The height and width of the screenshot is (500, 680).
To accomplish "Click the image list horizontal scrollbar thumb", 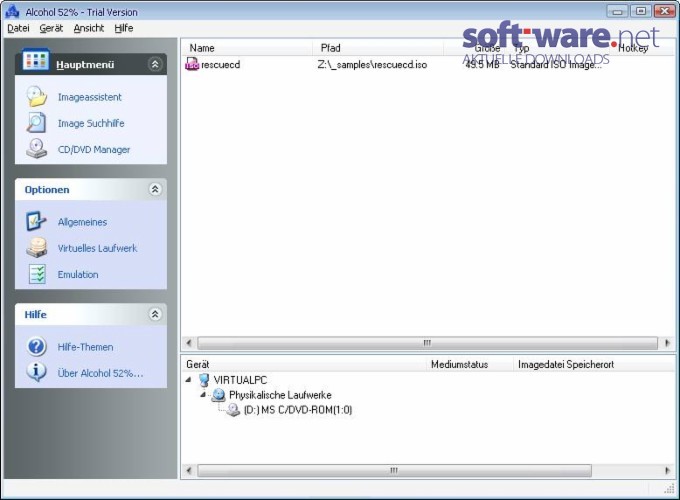I will (427, 343).
